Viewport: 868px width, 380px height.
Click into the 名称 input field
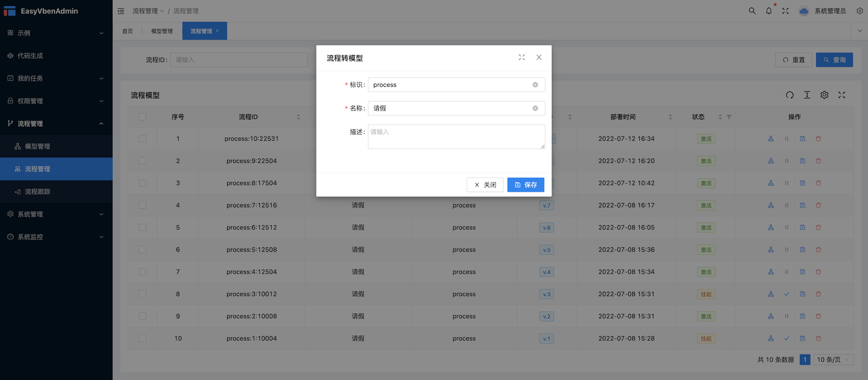click(x=457, y=108)
